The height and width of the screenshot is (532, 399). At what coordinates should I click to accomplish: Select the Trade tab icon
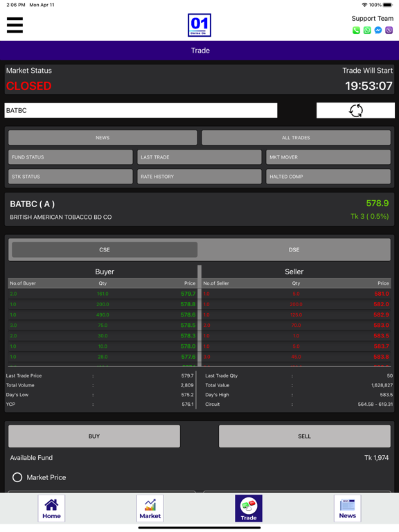click(x=249, y=508)
